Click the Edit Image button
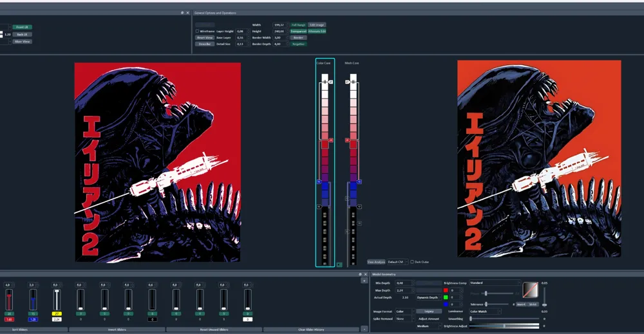644x334 pixels. [x=317, y=24]
